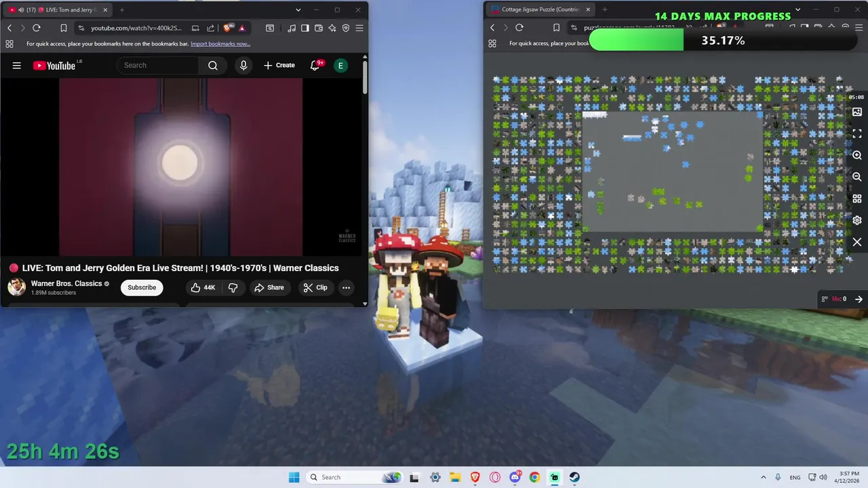
Task: Click the Tom and Jerry video player
Action: (x=181, y=167)
